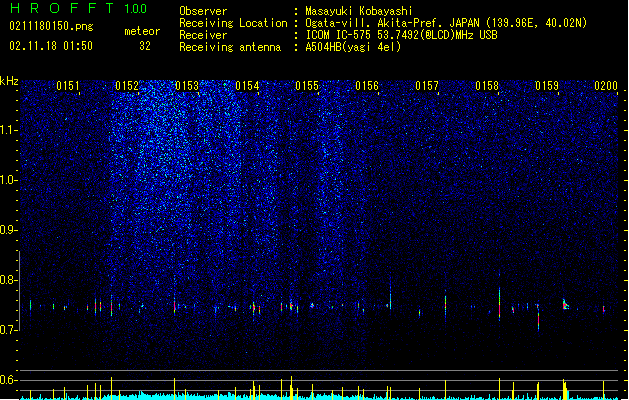This screenshot has width=629, height=400.
Task: Click time marker 0155
Action: pyautogui.click(x=307, y=86)
